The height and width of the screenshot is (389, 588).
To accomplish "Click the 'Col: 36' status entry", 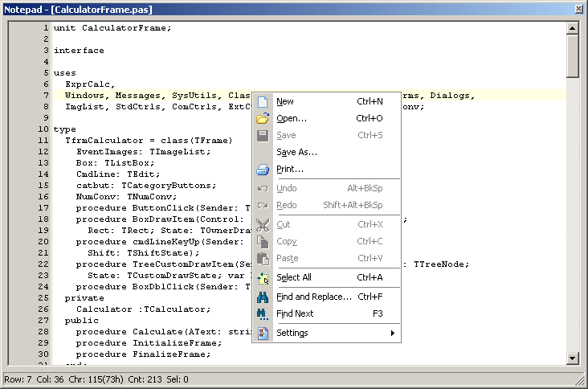I will point(50,379).
